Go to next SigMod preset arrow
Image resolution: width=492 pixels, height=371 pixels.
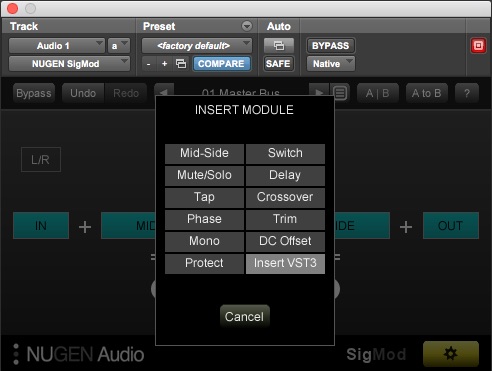click(x=319, y=93)
